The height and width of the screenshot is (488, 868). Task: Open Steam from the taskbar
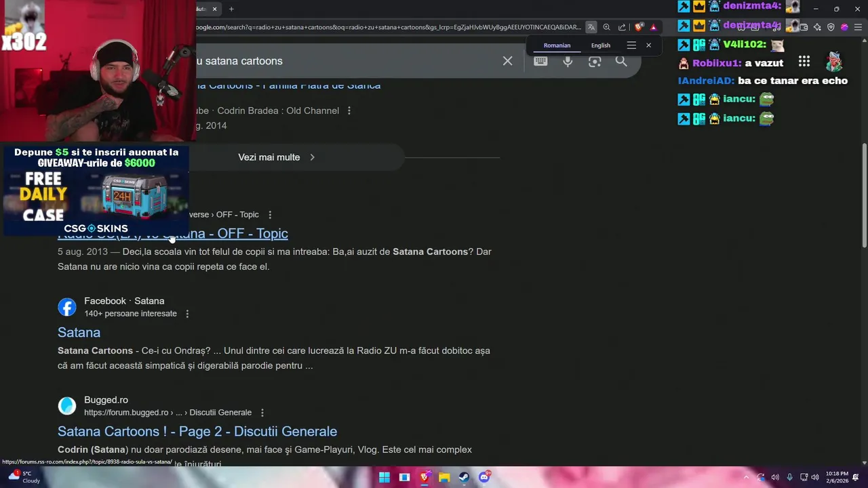click(x=464, y=477)
